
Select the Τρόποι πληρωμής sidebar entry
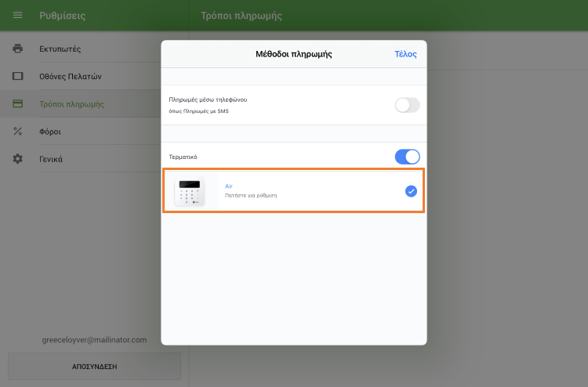71,104
